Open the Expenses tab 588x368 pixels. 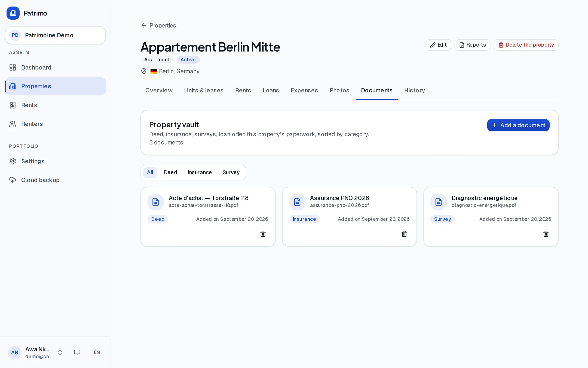pos(304,91)
